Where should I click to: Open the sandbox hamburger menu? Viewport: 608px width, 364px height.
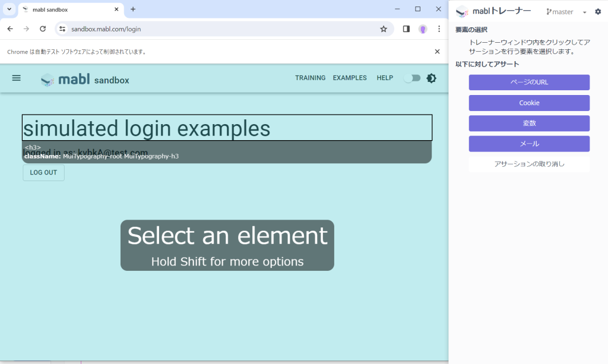(16, 78)
